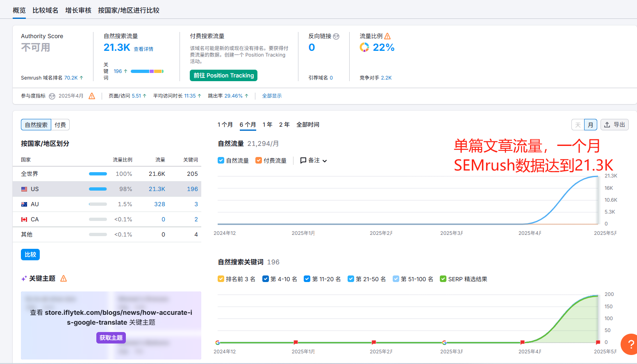Click the info icon next to 反向链接
This screenshot has height=364, width=637.
click(x=337, y=36)
